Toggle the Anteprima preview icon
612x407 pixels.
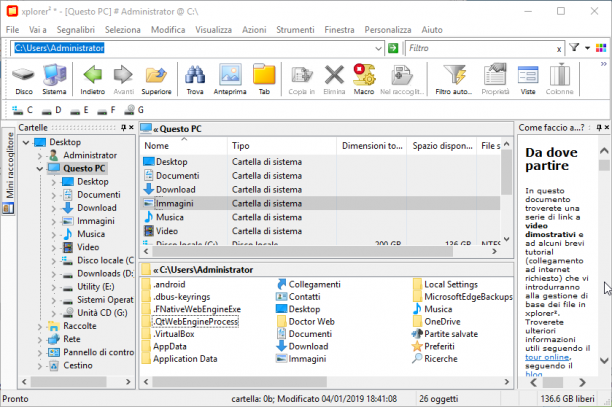click(x=230, y=80)
